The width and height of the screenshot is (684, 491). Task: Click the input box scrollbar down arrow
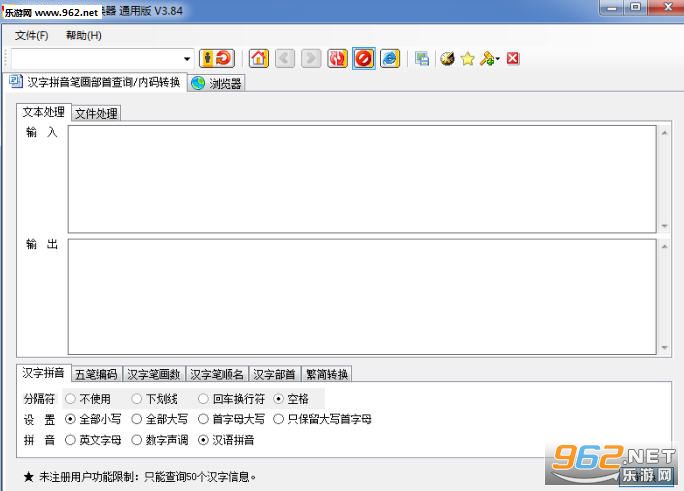[x=664, y=226]
